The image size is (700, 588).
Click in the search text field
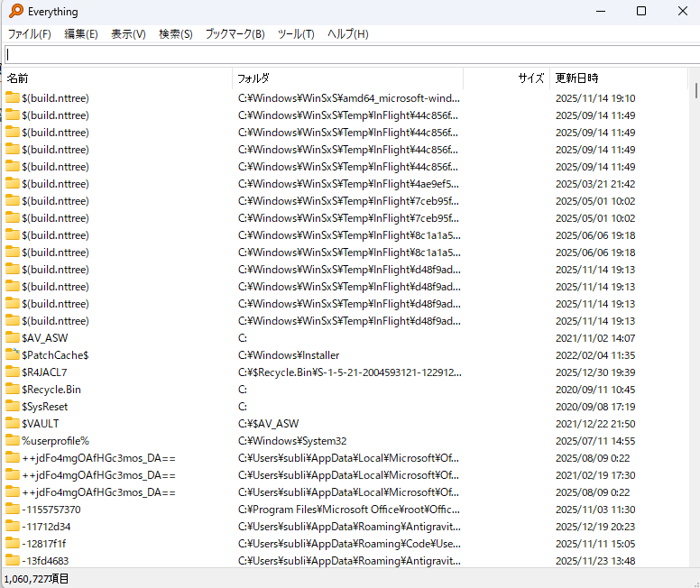352,54
